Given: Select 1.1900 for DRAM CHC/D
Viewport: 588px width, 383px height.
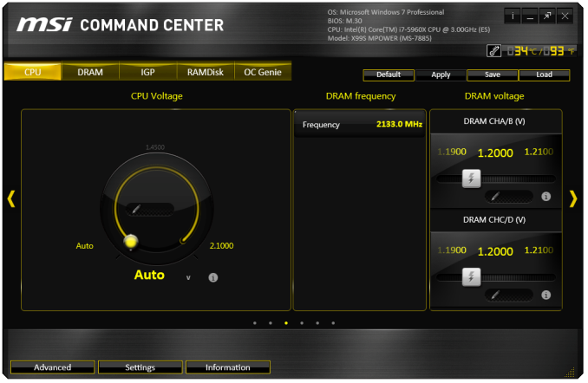Looking at the screenshot, I should tap(452, 250).
